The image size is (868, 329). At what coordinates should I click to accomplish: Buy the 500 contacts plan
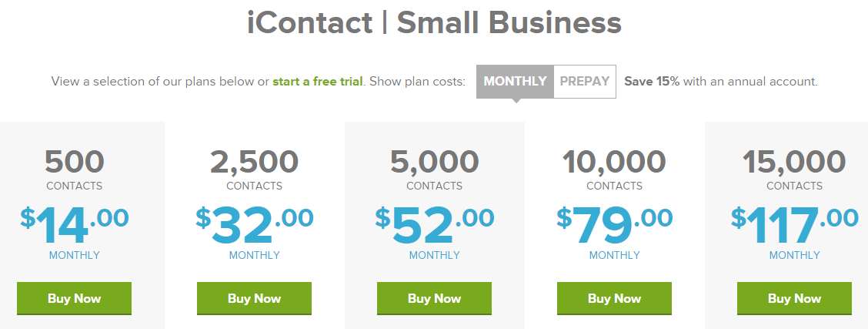point(74,298)
